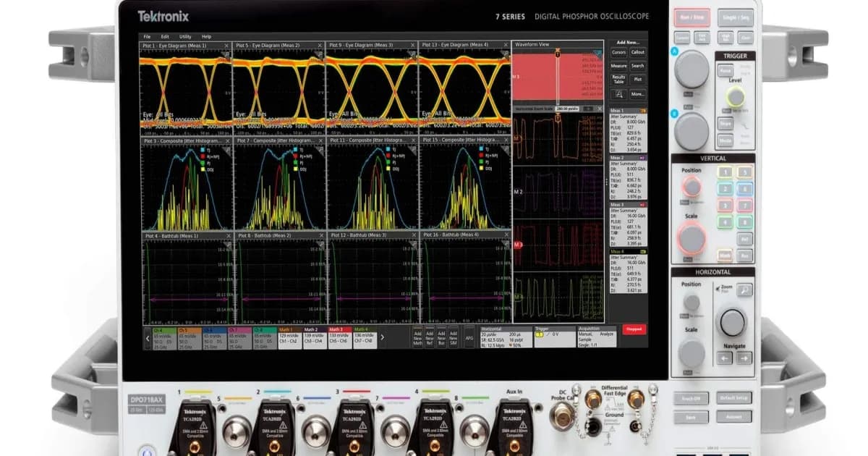Push the front-panel Clear button
The height and width of the screenshot is (456, 868).
[x=745, y=38]
